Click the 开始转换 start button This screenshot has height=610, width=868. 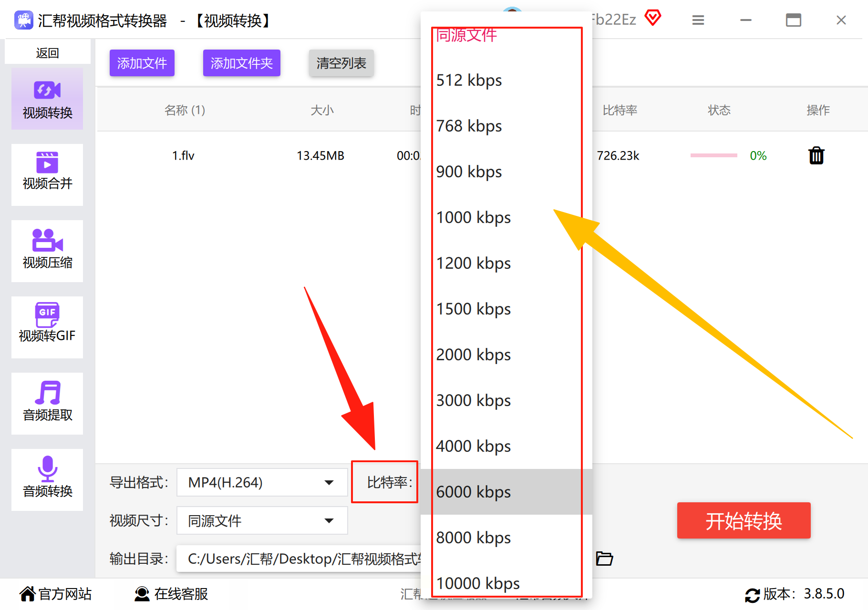point(744,520)
